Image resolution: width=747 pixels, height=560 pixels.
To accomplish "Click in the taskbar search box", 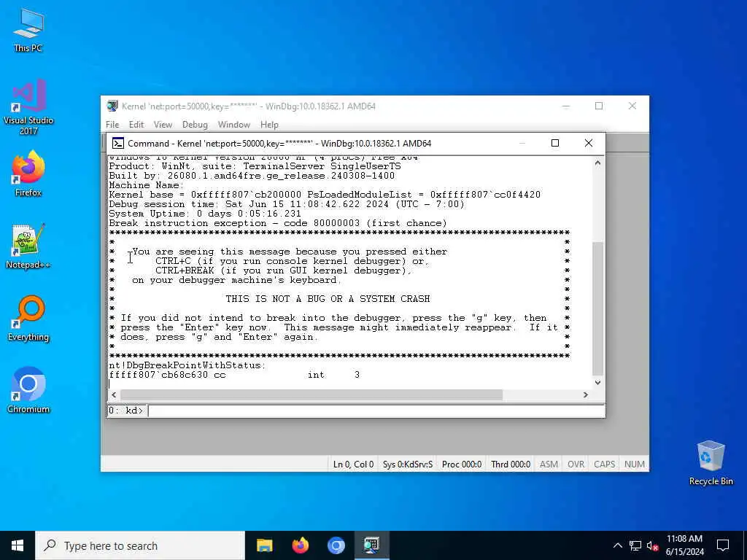I will (x=140, y=545).
